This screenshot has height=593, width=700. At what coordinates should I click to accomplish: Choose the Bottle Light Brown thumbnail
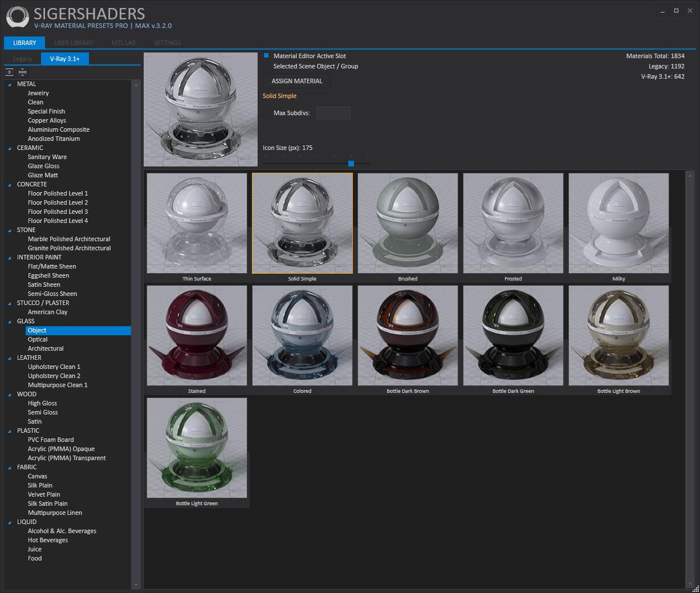618,335
